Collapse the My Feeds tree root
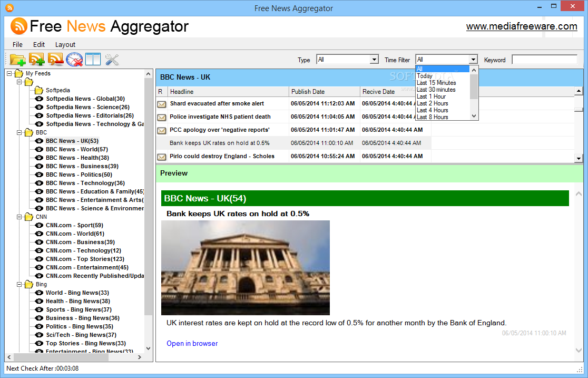The height and width of the screenshot is (378, 588). click(x=9, y=74)
